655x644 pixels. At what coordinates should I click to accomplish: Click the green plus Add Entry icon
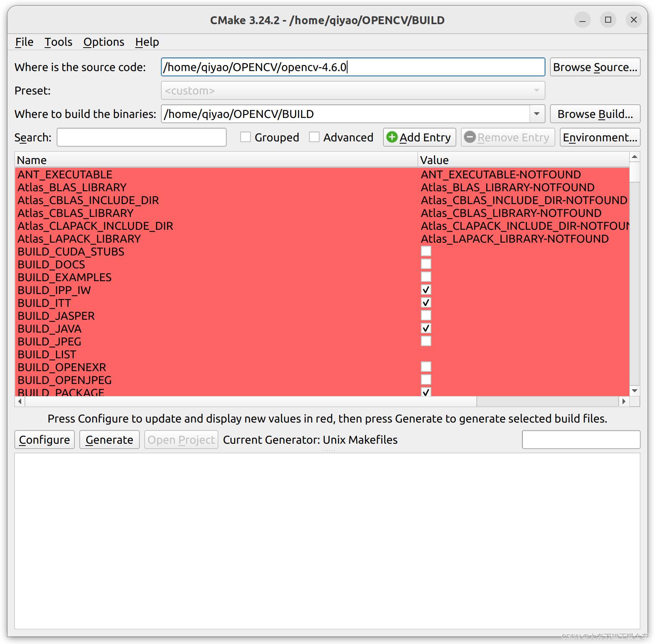(392, 137)
